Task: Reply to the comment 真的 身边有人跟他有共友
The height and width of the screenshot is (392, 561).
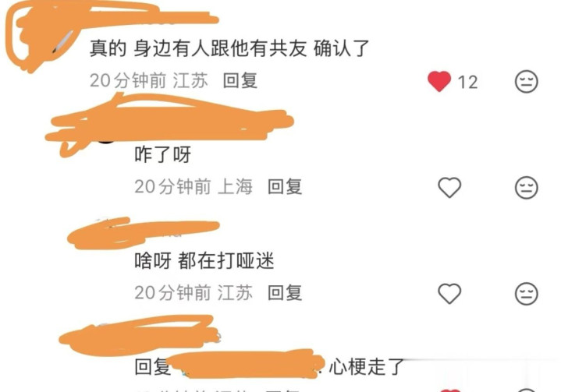Action: (x=240, y=80)
